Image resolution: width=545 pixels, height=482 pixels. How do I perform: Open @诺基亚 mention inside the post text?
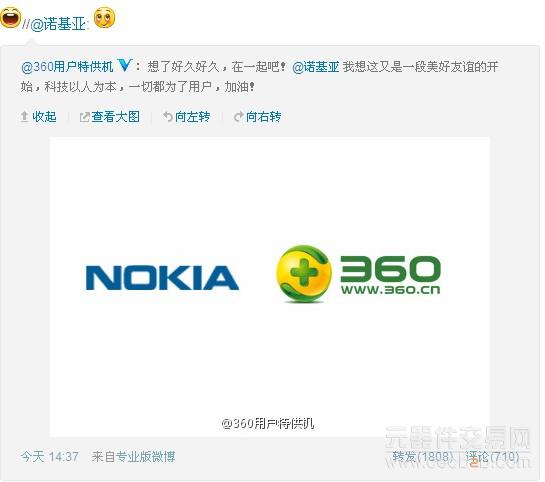click(316, 67)
